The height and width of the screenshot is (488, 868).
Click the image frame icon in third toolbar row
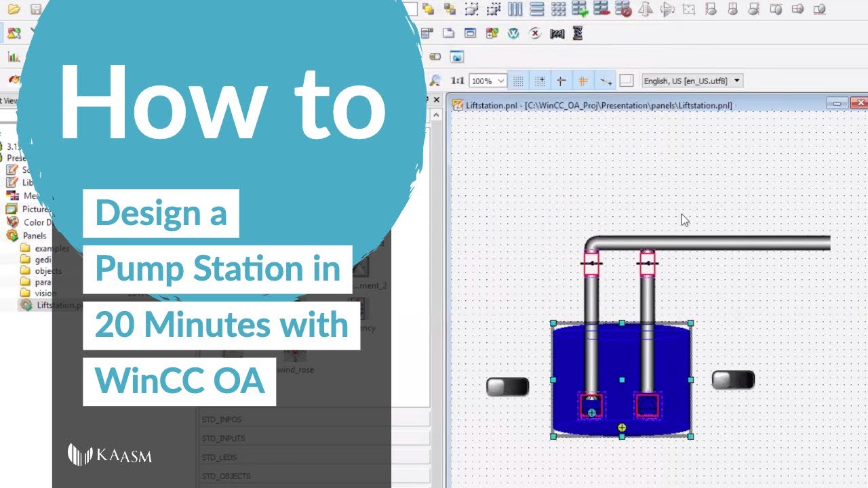click(457, 56)
